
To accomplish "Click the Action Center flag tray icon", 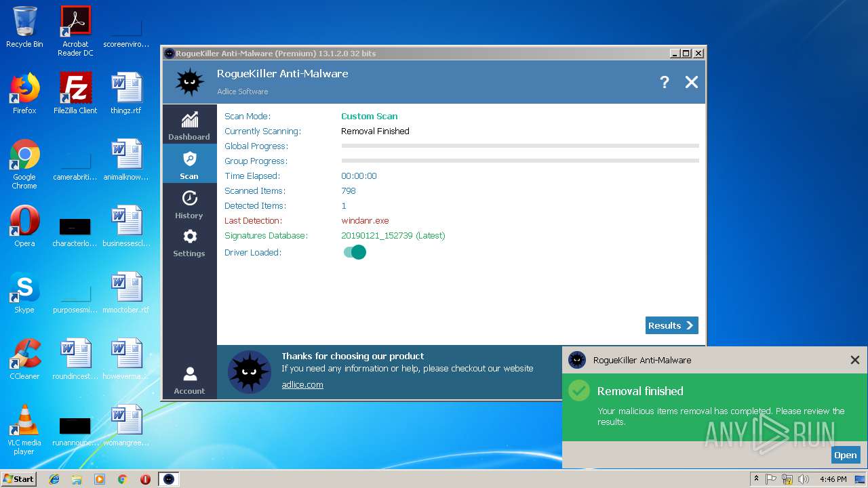I will pyautogui.click(x=771, y=479).
